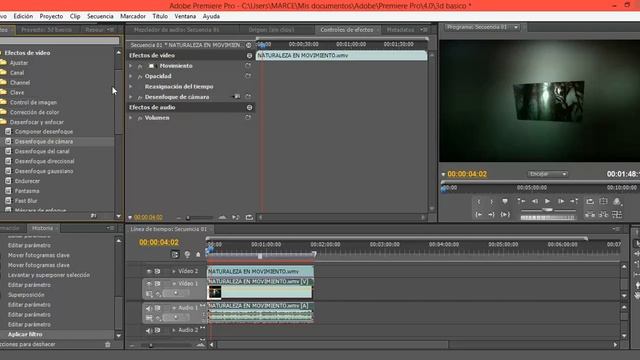Switch to Mezclador de audio tab
Screen dimensions: 640x360
[176, 30]
